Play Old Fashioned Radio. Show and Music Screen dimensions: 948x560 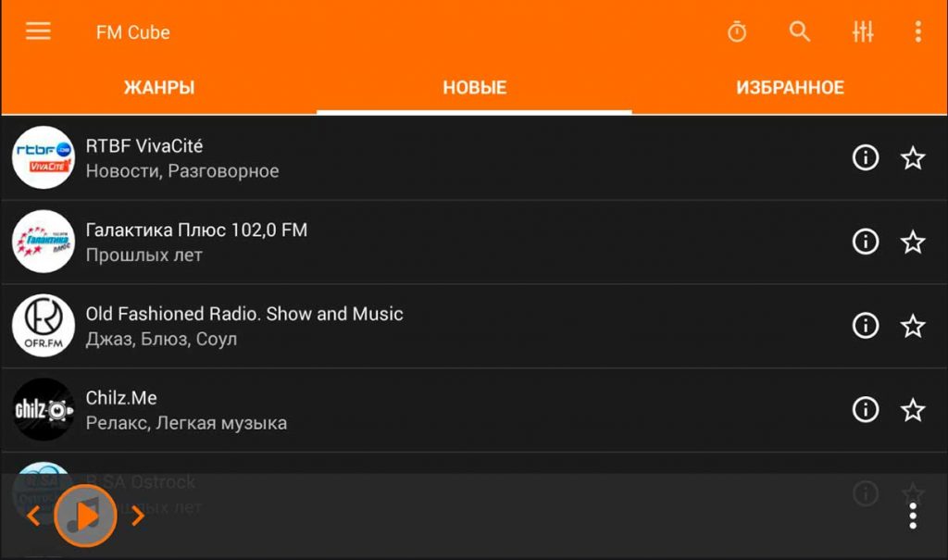pos(474,326)
